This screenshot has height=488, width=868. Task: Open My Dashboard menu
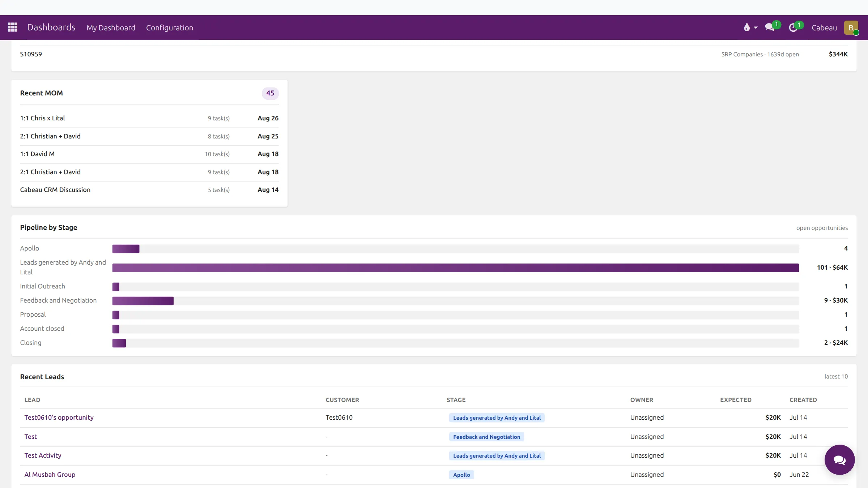pyautogui.click(x=111, y=28)
